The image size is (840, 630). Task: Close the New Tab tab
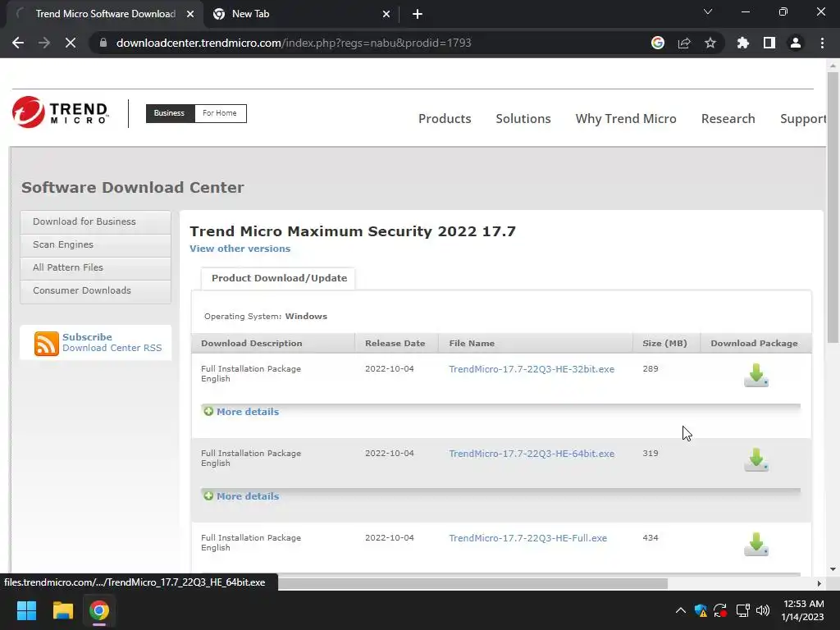coord(386,15)
